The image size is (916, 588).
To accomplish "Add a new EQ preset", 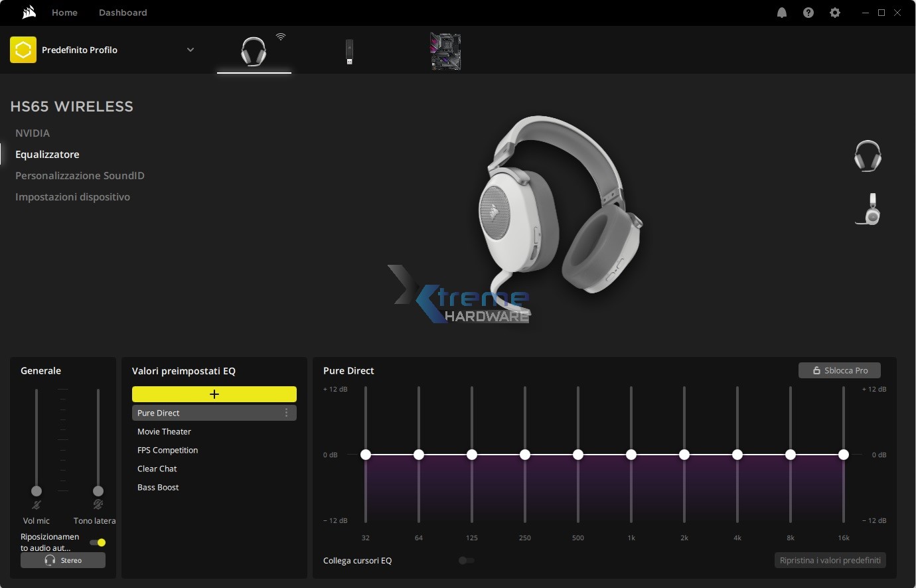I will [x=214, y=394].
